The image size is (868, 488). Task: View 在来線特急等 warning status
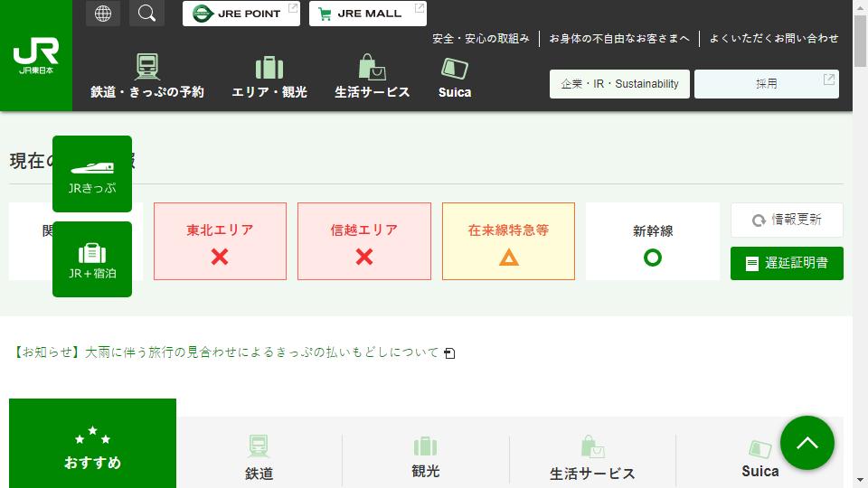[x=508, y=241]
